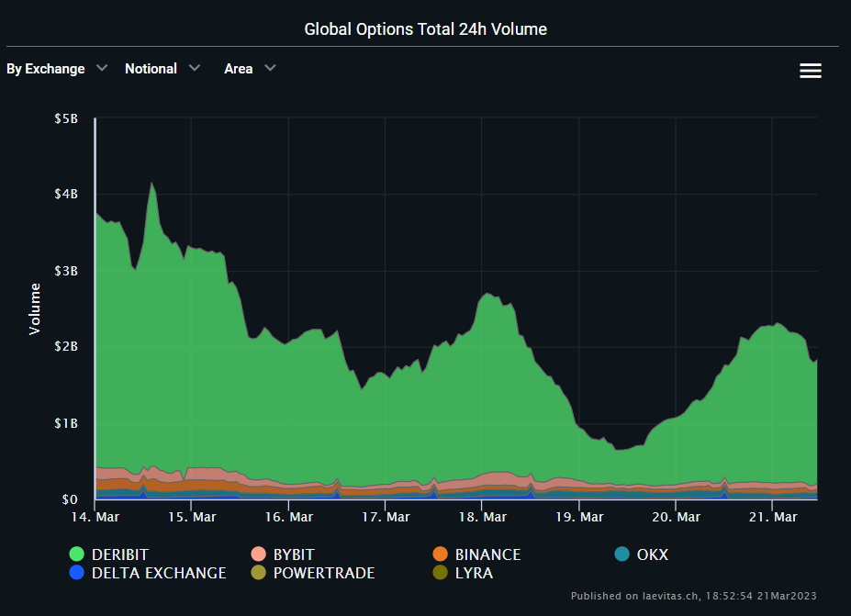The image size is (851, 616).
Task: Toggle the BYBIT series in legend
Action: click(283, 554)
